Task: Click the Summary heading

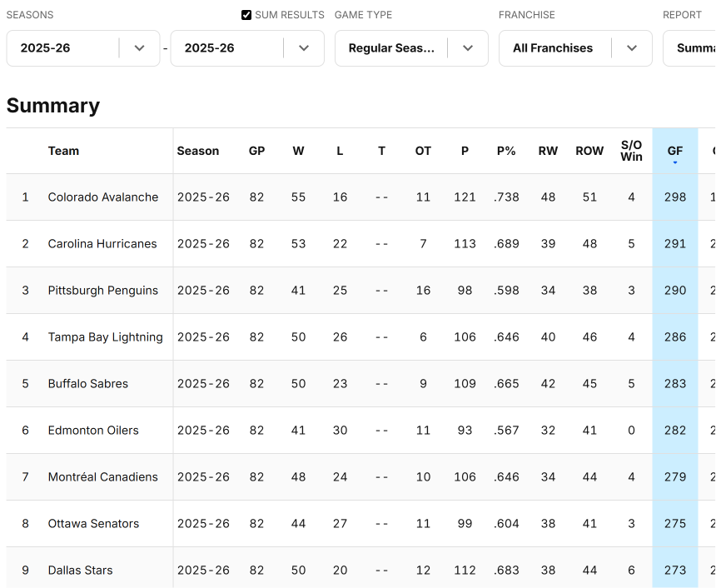Action: point(53,106)
